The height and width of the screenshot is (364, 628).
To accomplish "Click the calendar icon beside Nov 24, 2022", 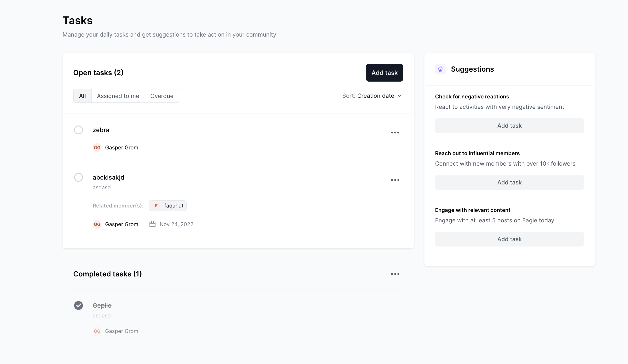I will click(x=152, y=224).
